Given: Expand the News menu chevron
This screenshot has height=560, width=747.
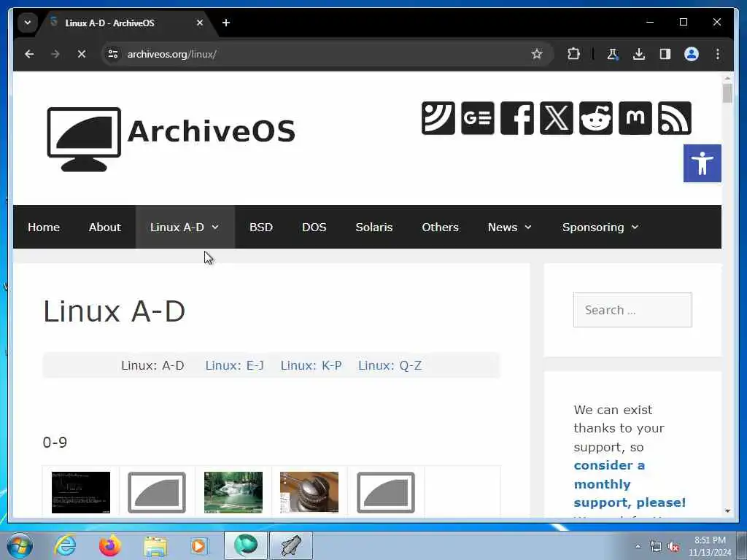Looking at the screenshot, I should point(528,227).
